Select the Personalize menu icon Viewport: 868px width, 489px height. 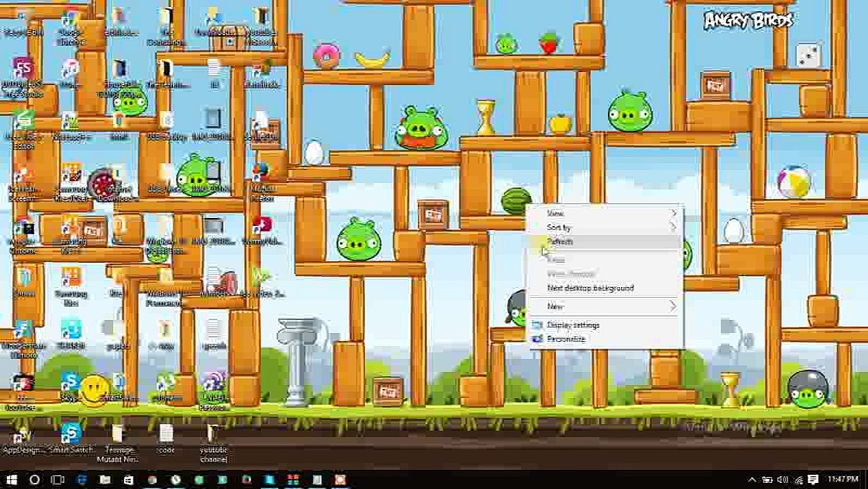point(537,339)
